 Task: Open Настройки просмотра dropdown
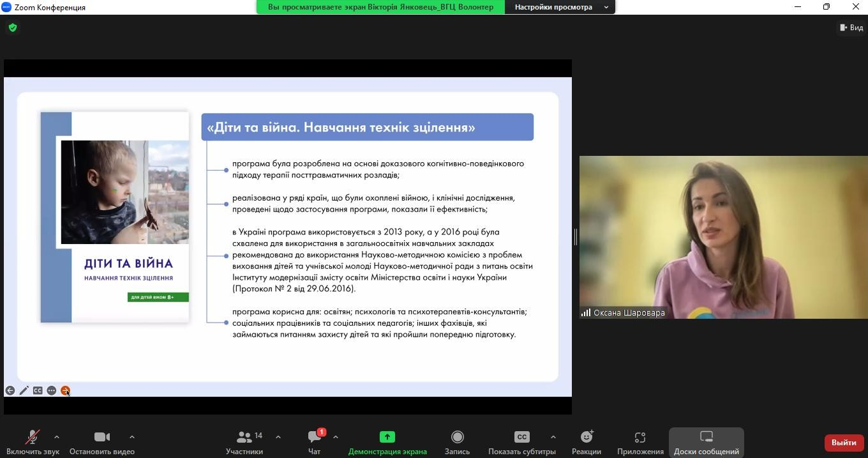point(560,7)
